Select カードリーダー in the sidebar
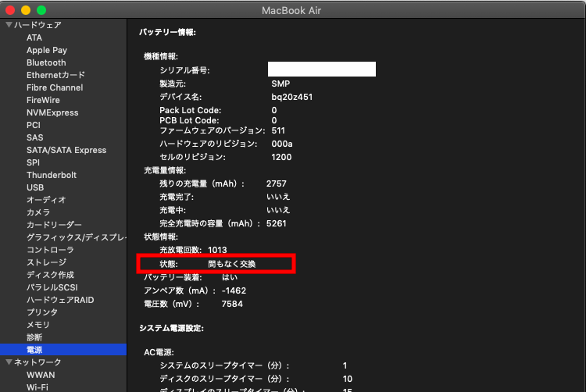The width and height of the screenshot is (586, 392). click(x=54, y=225)
